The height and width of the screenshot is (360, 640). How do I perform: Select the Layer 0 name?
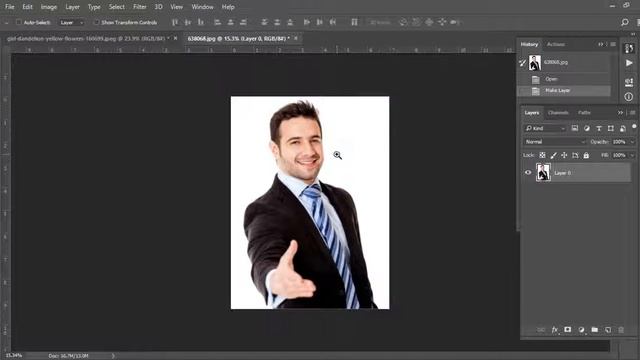(562, 173)
